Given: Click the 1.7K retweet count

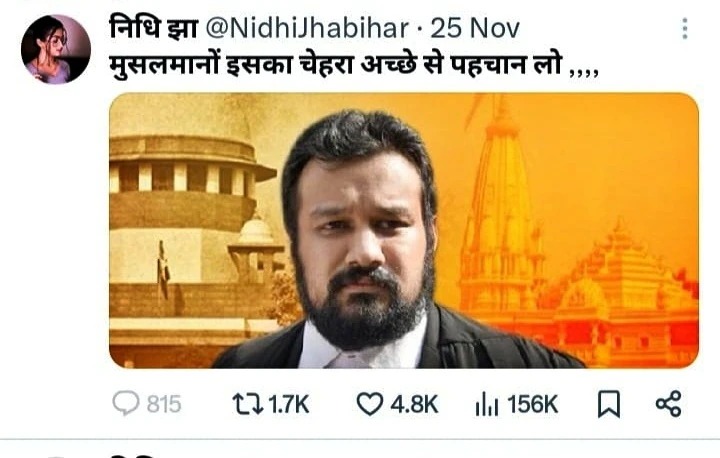Looking at the screenshot, I should click(x=289, y=405).
